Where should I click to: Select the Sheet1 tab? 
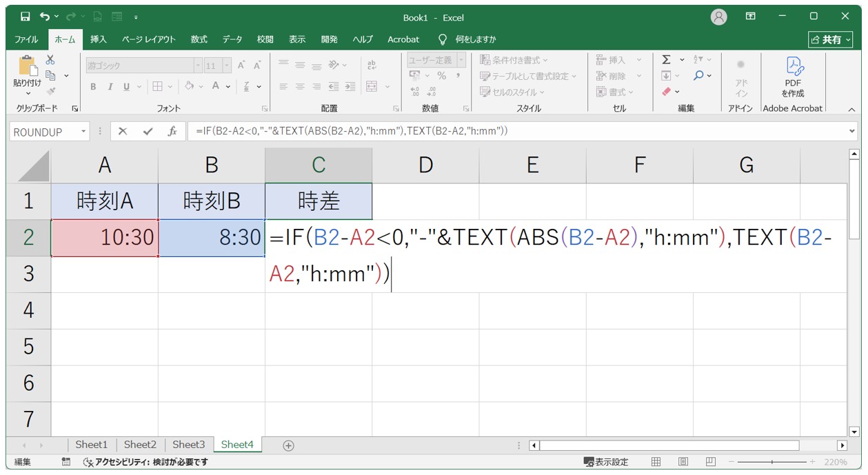coord(92,445)
